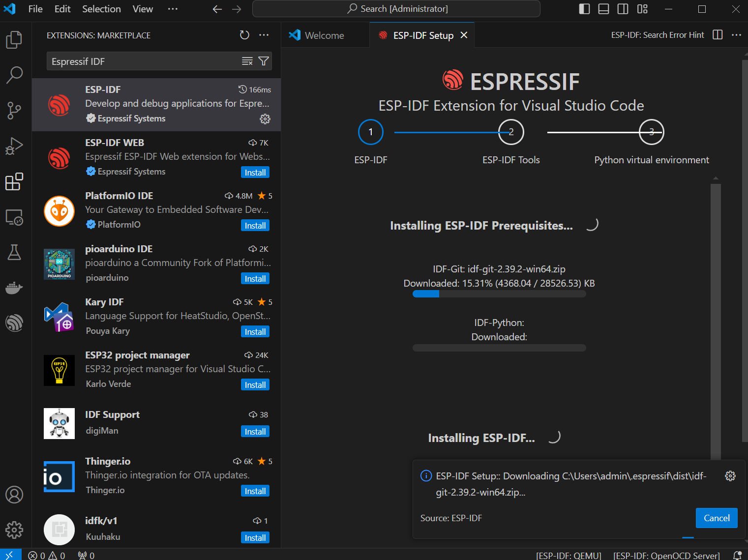748x560 pixels.
Task: Select step 2 ESP-IDF Tools circle
Action: 511,132
